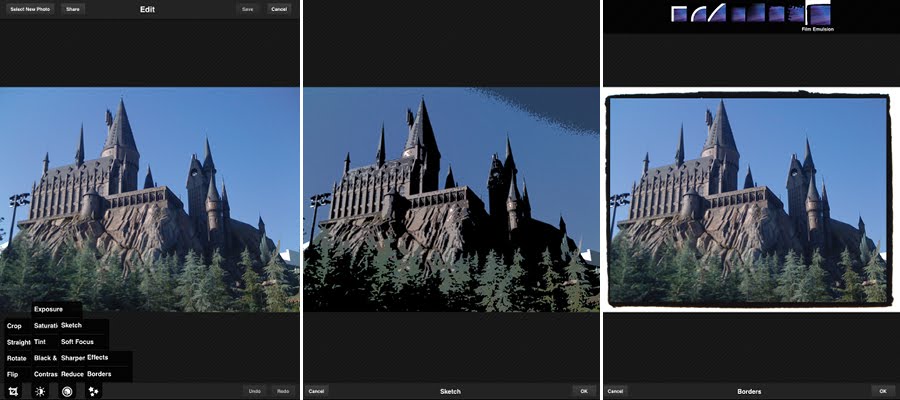Image resolution: width=900 pixels, height=400 pixels.
Task: Choose Rotate from the popup menu
Action: (17, 358)
